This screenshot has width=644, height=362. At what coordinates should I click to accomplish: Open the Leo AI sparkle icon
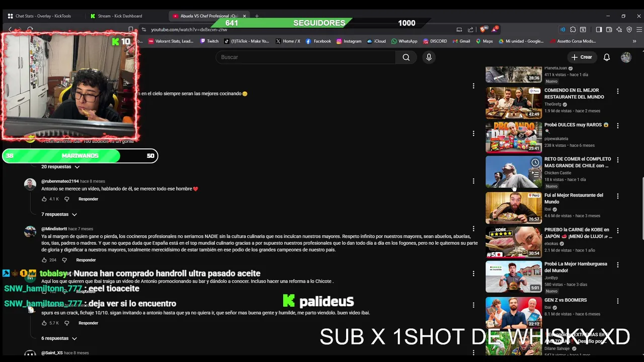click(619, 30)
